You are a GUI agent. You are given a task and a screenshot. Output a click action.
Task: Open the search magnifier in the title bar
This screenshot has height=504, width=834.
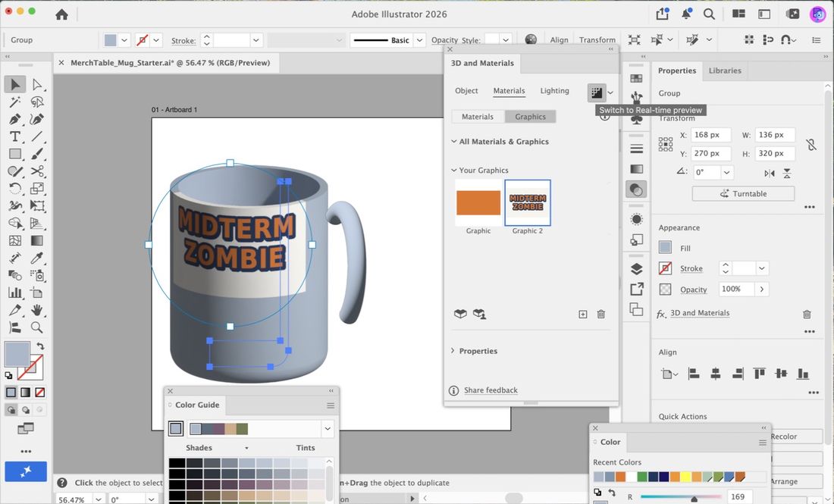[709, 14]
